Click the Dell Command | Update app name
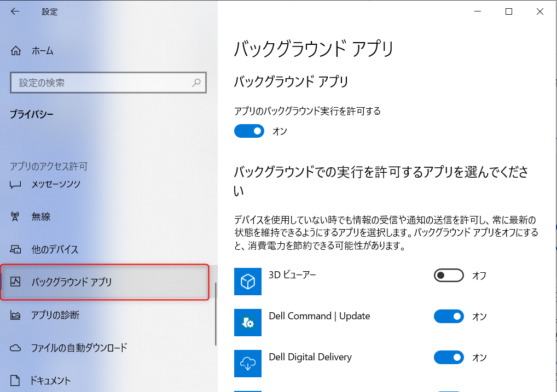The width and height of the screenshot is (557, 392). click(x=320, y=316)
